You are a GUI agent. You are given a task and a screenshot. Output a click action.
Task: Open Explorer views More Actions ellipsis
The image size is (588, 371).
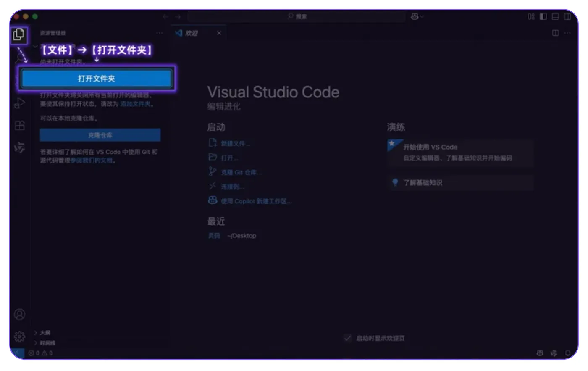(159, 33)
